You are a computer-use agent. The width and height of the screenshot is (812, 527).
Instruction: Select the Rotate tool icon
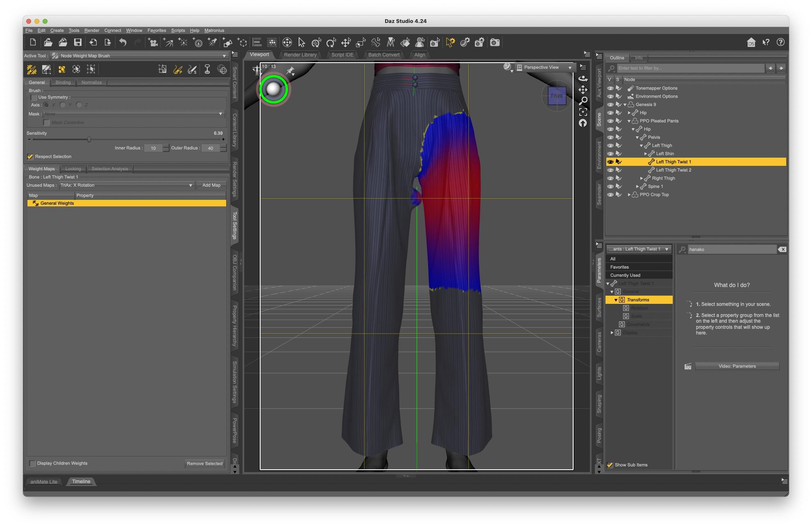(x=331, y=42)
